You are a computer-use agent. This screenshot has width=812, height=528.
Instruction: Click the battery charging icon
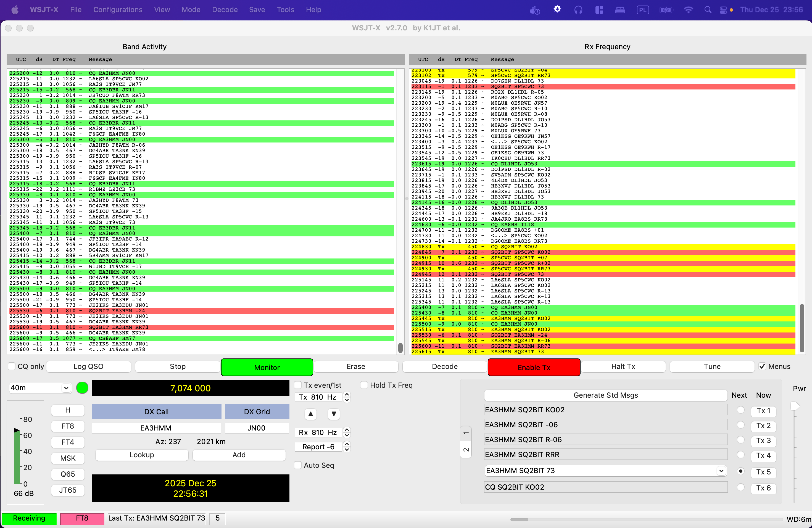(665, 10)
